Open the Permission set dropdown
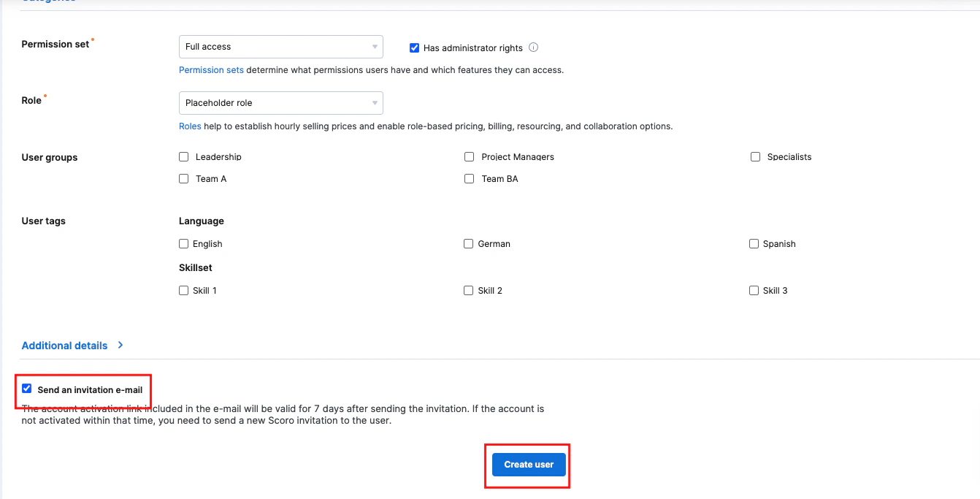 pyautogui.click(x=281, y=46)
